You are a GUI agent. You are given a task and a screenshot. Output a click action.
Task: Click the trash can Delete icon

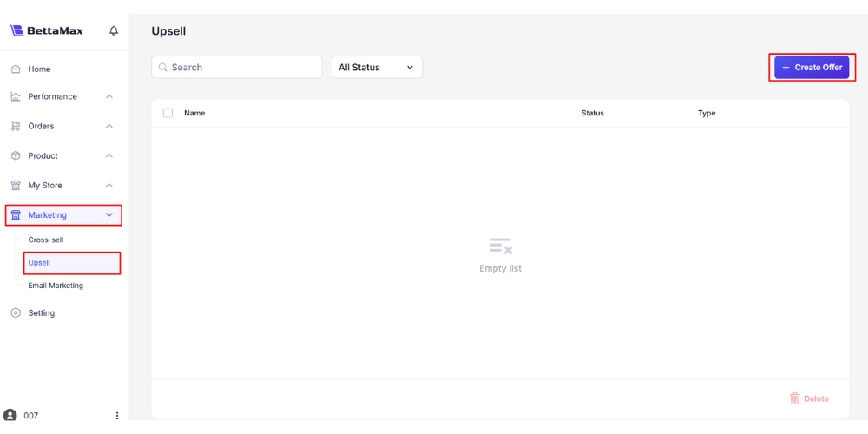pos(795,398)
